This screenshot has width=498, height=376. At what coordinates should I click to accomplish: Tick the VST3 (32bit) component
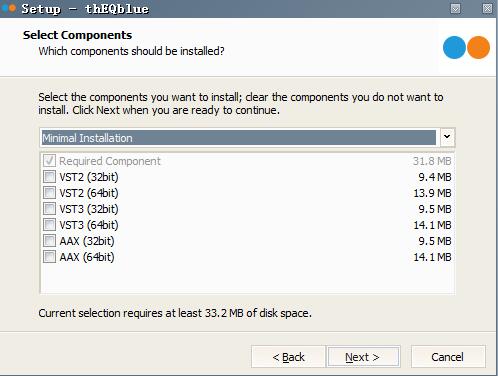click(49, 209)
